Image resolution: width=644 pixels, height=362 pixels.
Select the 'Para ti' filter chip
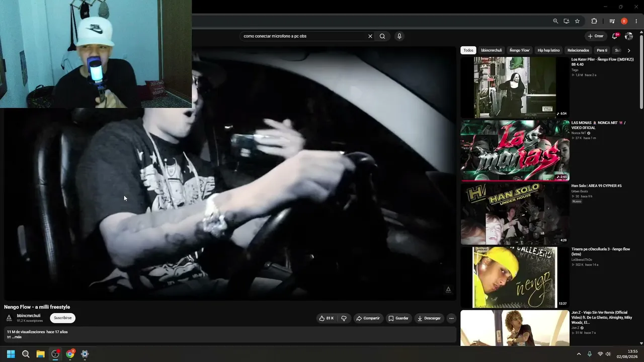(602, 50)
